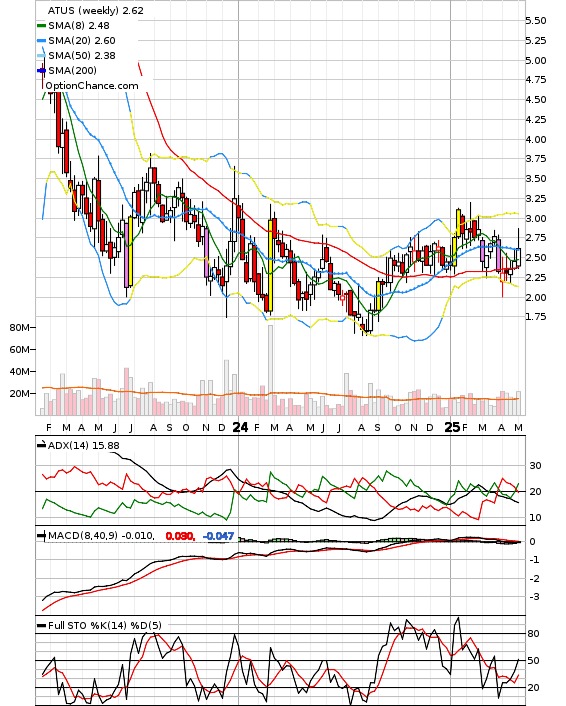
Task: Click the SMA(200) legend marker icon
Action: pyautogui.click(x=41, y=70)
